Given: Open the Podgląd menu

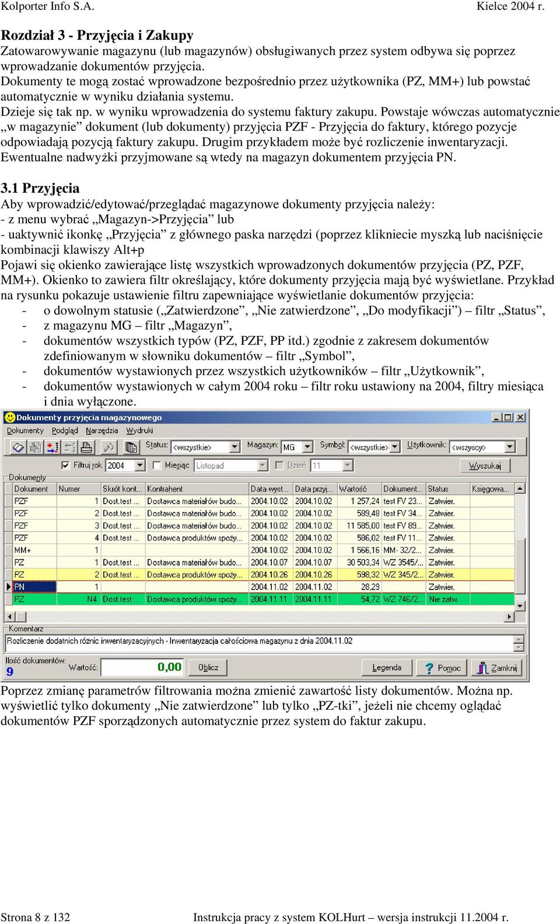Looking at the screenshot, I should click(x=65, y=431).
